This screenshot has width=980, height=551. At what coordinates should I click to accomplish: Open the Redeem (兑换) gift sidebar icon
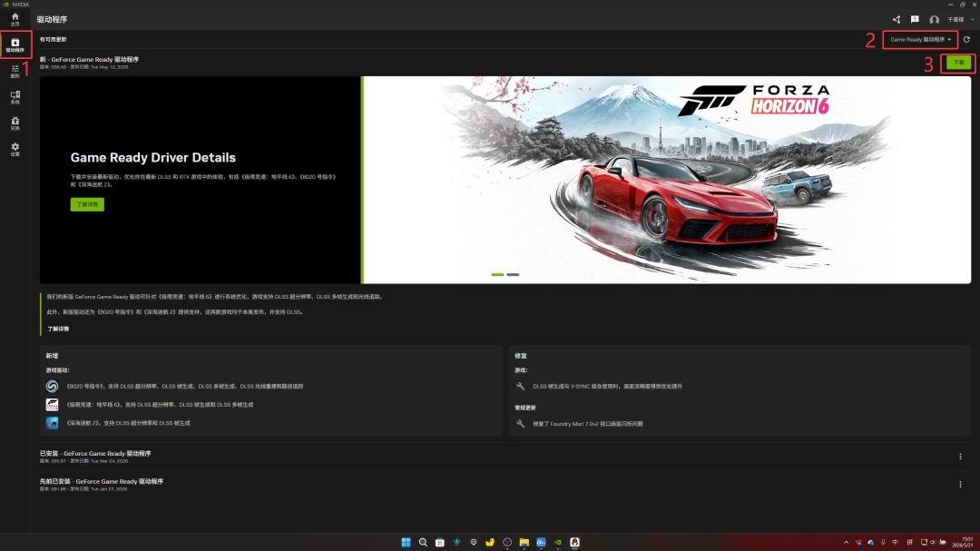[x=15, y=123]
